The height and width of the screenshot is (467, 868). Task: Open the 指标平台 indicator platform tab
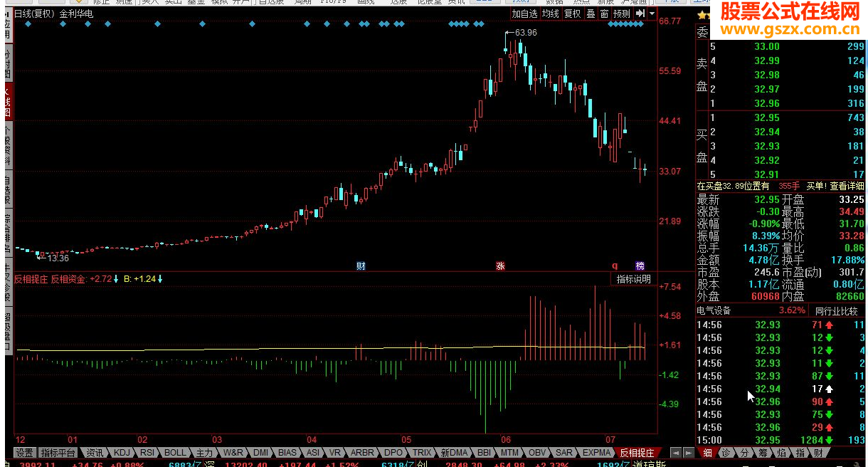58,453
